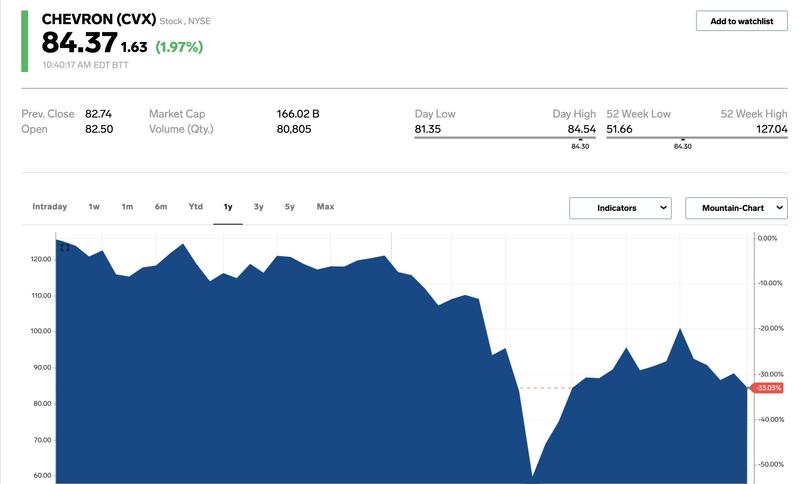This screenshot has width=800, height=484.
Task: Click the Day High value 84.54
Action: [x=582, y=129]
